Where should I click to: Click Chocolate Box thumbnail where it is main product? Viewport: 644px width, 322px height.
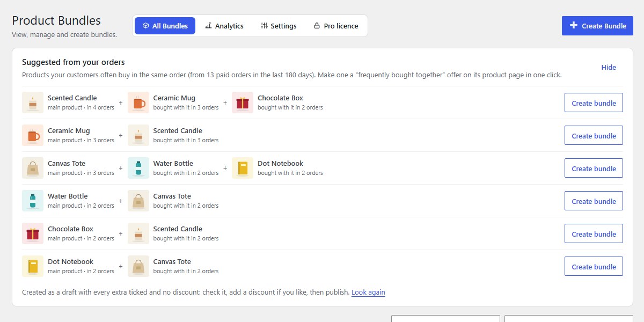click(33, 233)
